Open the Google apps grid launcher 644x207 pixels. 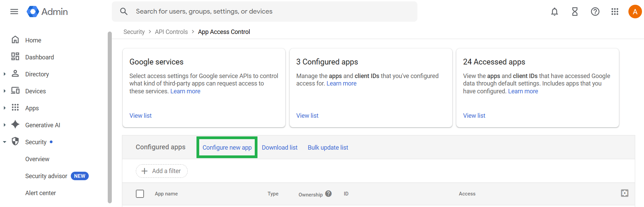(x=615, y=12)
